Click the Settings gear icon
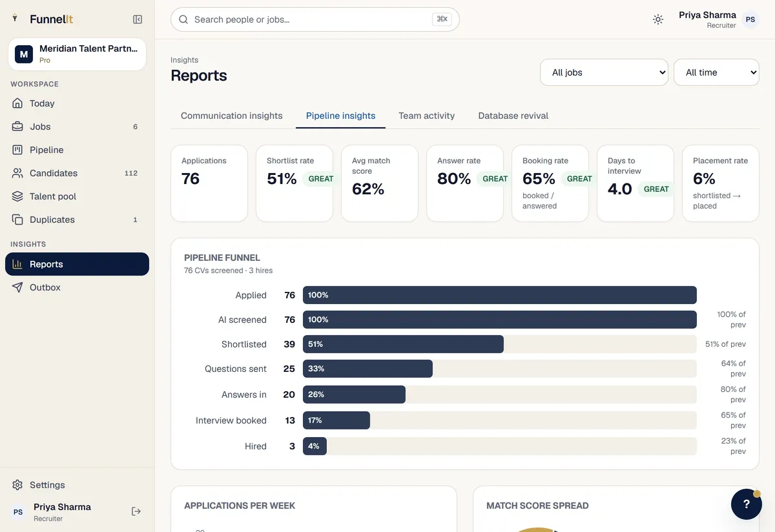The height and width of the screenshot is (532, 775). click(17, 485)
